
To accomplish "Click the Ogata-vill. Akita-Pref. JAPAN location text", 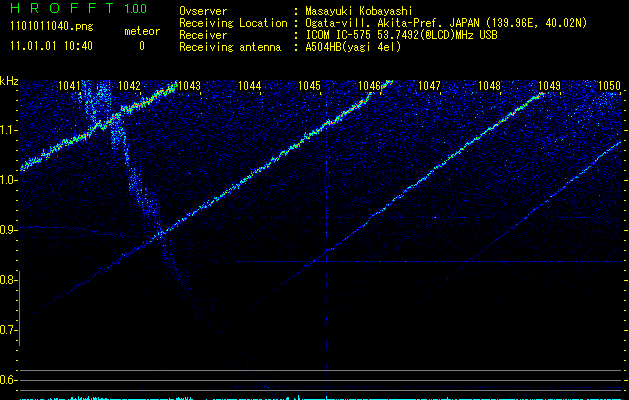I will (446, 23).
